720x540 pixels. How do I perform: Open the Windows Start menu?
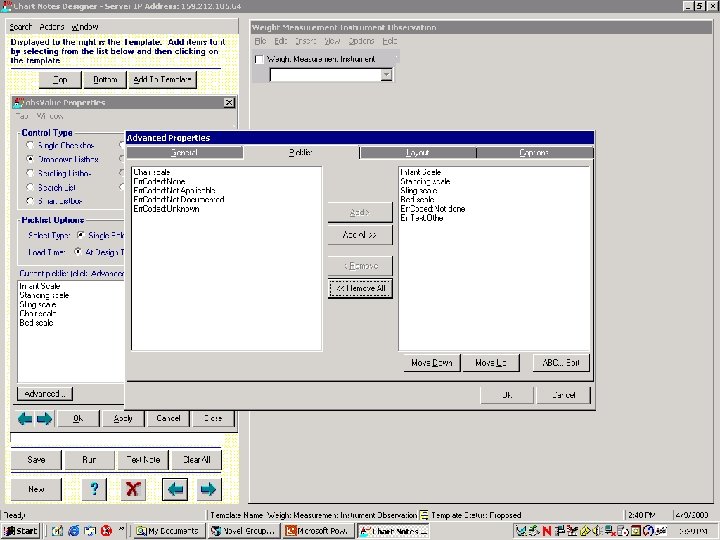(x=20, y=531)
